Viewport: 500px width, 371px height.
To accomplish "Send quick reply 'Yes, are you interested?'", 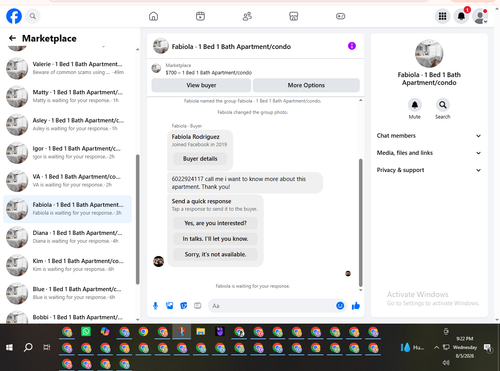I will tap(215, 223).
